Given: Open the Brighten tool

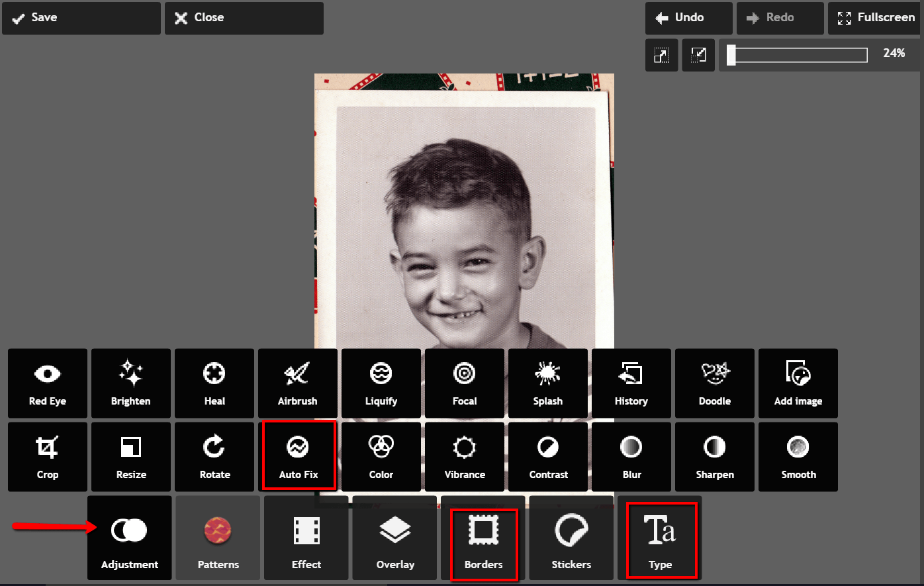Looking at the screenshot, I should tap(130, 383).
